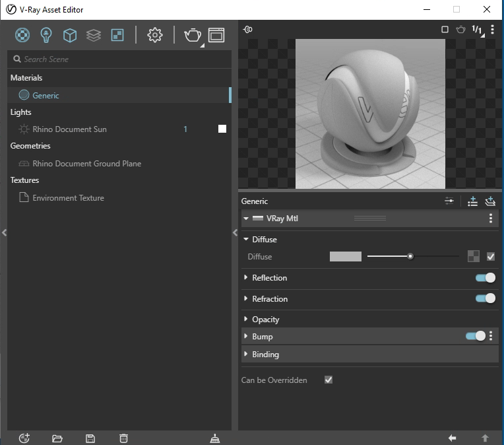504x445 pixels.
Task: Uncheck Can be Overridden checkbox
Action: pyautogui.click(x=328, y=380)
